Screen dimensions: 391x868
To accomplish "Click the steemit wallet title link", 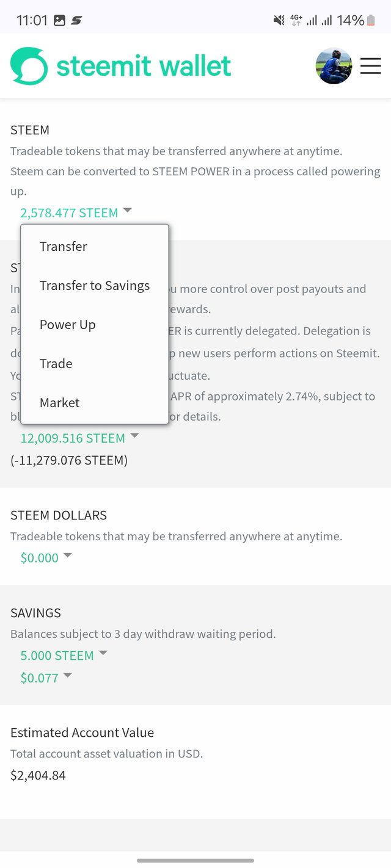I will click(x=144, y=66).
